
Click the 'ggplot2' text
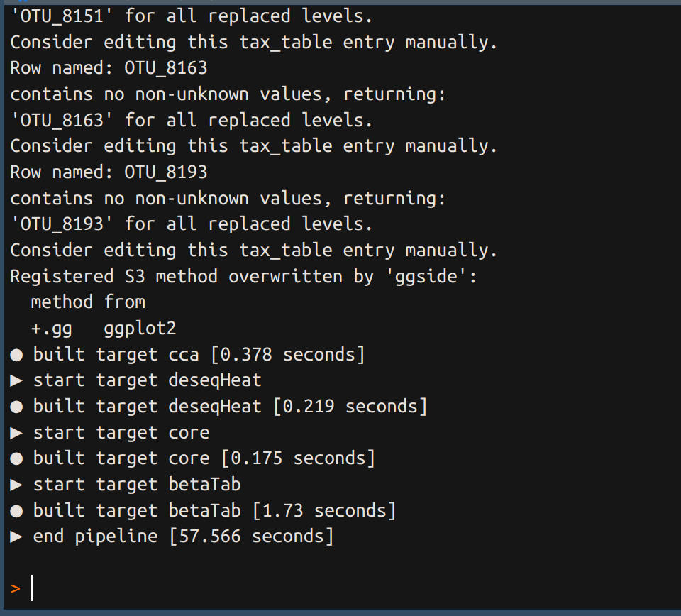(x=140, y=328)
